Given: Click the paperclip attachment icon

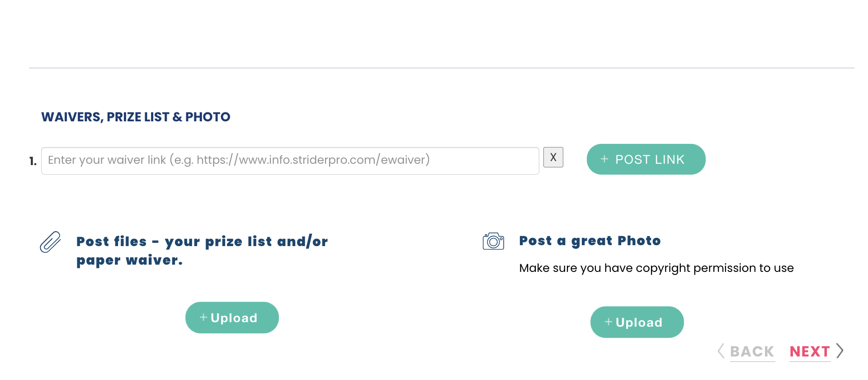Looking at the screenshot, I should [50, 242].
